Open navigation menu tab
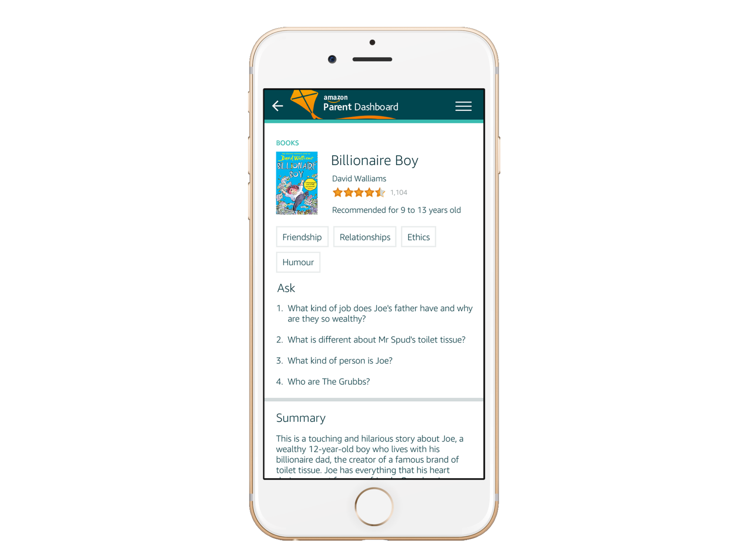 point(465,106)
